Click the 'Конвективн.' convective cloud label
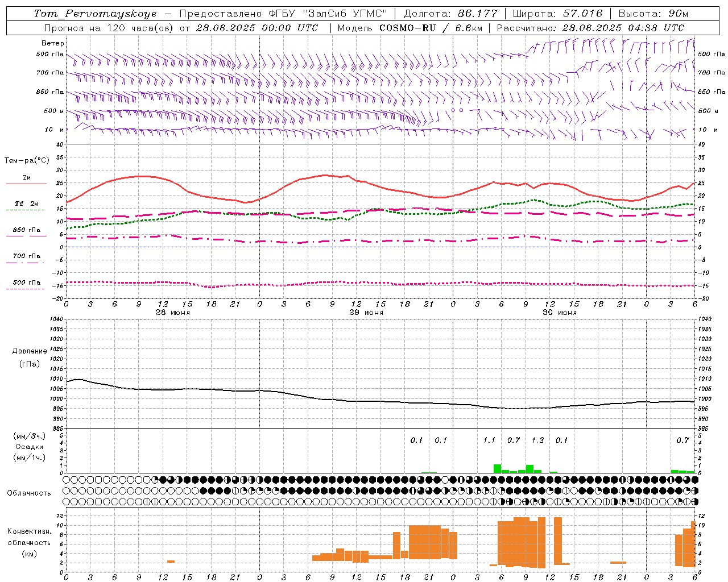Screen dimensions: 728x582 click(x=30, y=531)
